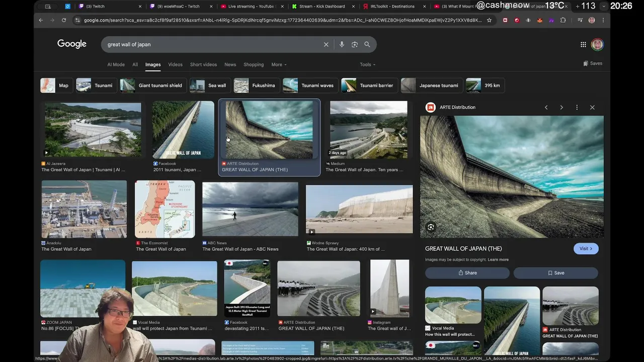Switch to Shopping results
Screen dimensions: 644x362
[x=254, y=64]
